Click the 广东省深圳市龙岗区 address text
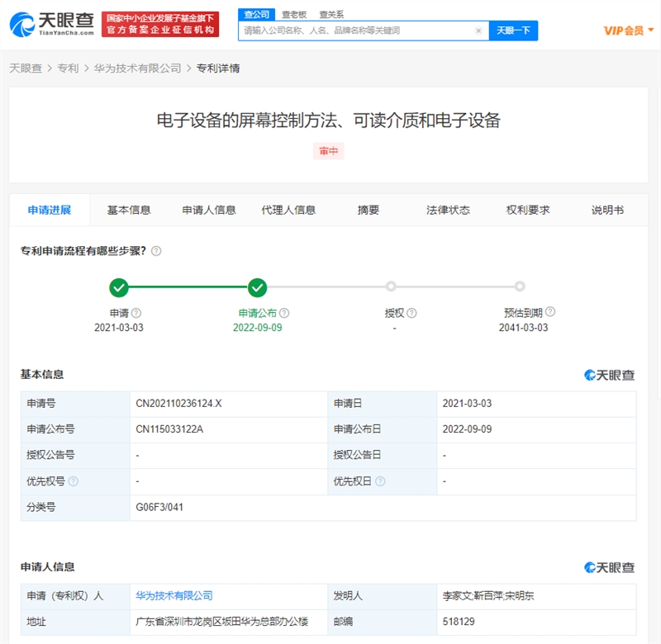 pos(221,622)
